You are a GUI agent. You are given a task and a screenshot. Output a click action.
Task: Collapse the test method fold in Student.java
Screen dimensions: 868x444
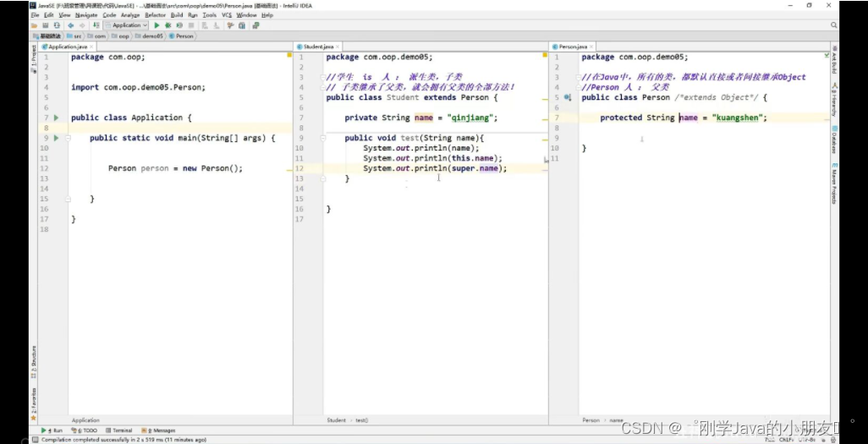[x=323, y=138]
